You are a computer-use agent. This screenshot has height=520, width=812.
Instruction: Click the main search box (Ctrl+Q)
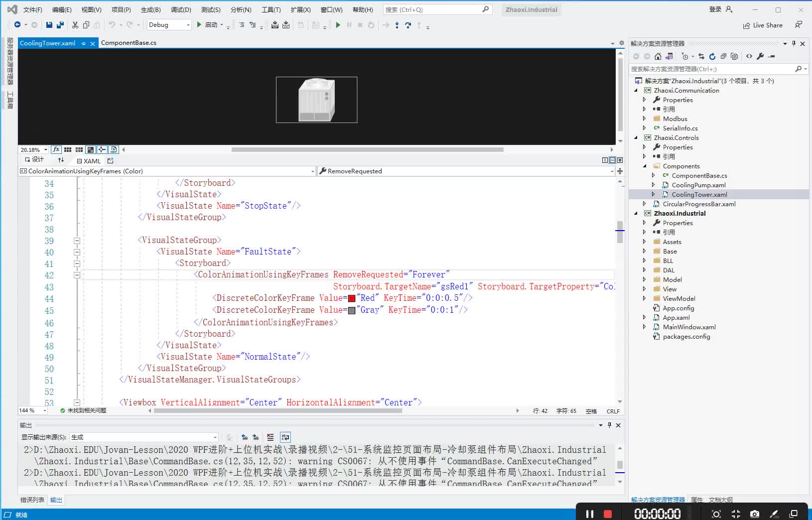tap(437, 9)
